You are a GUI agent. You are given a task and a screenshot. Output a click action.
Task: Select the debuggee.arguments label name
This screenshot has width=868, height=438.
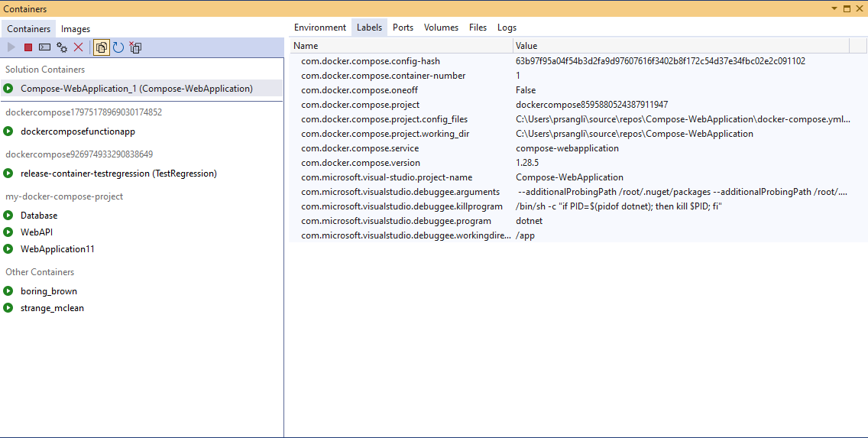tap(400, 192)
